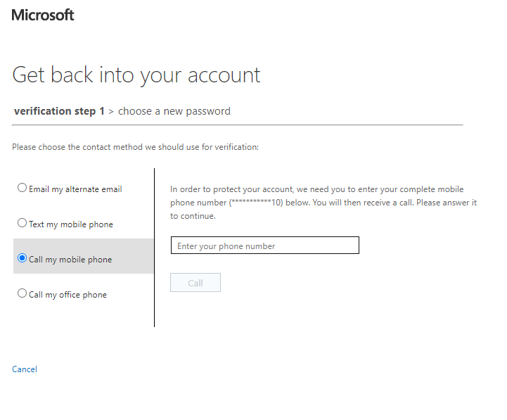Click the arrow separator between breadcrumb steps

[x=111, y=112]
